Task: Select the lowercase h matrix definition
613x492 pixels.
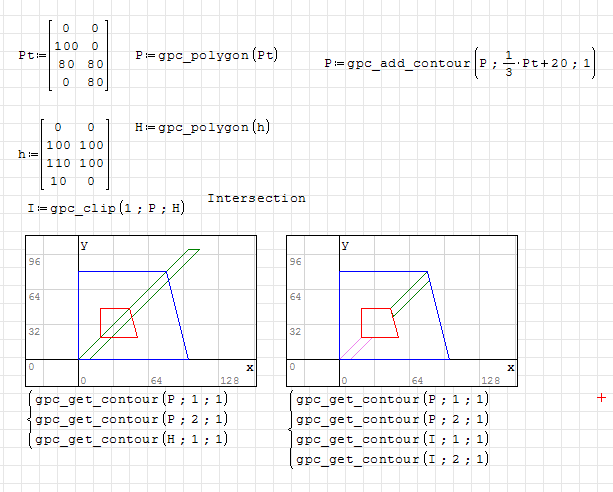Action: click(63, 154)
